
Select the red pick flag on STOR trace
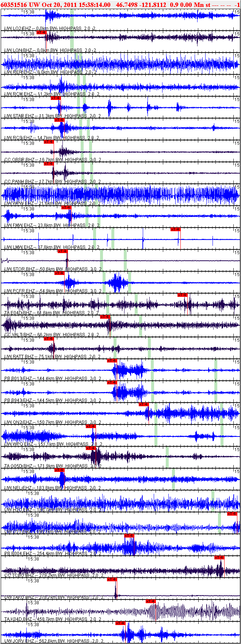63,251
